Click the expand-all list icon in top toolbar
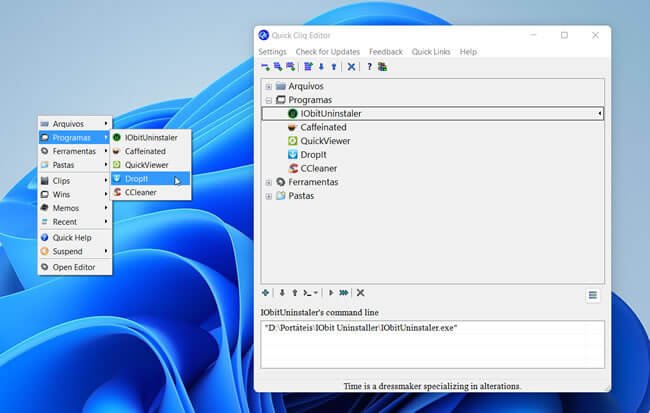The height and width of the screenshot is (413, 650). [x=308, y=67]
